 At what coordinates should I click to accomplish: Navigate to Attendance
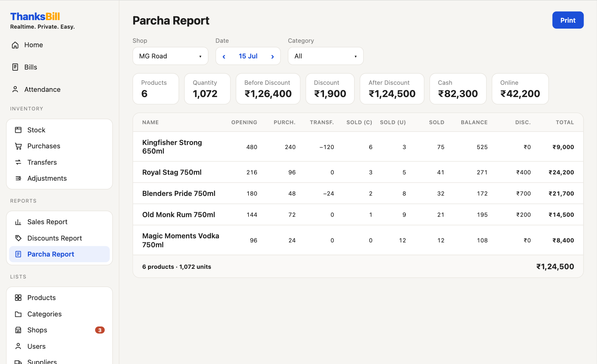coord(60,90)
